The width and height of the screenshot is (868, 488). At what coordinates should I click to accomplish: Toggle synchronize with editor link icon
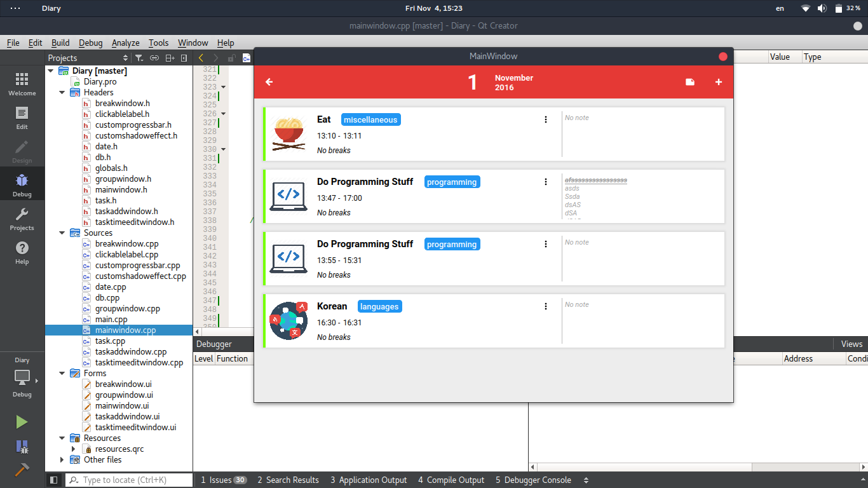[154, 58]
